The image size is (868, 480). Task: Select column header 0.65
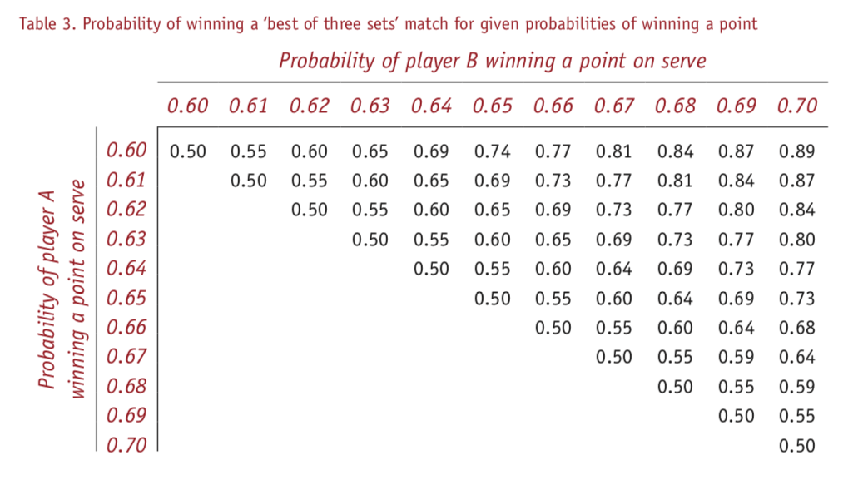pos(492,105)
